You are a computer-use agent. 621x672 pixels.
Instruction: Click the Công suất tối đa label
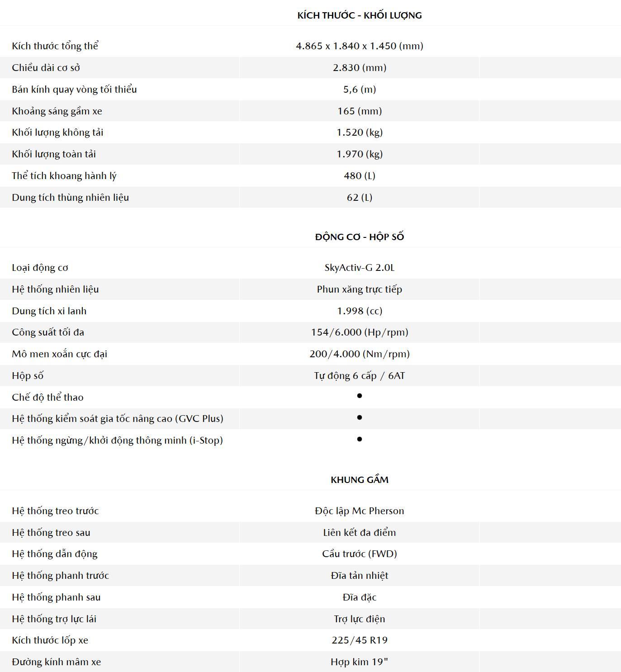point(48,332)
